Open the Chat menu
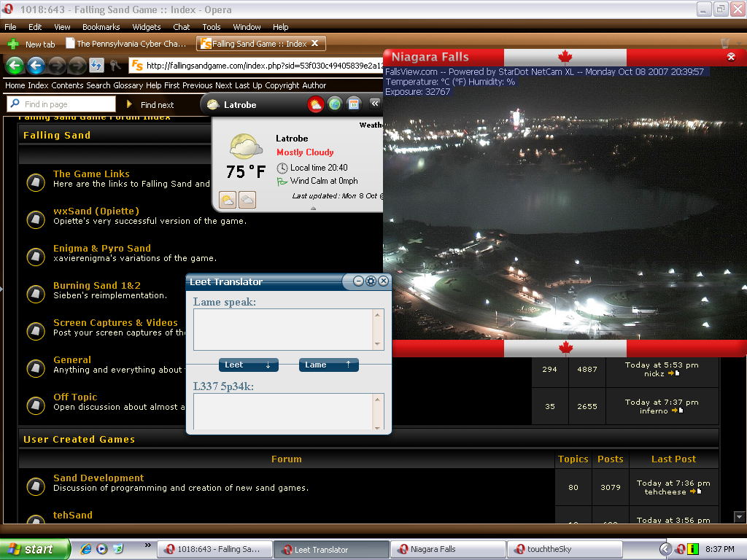Image resolution: width=747 pixels, height=560 pixels. coord(181,27)
